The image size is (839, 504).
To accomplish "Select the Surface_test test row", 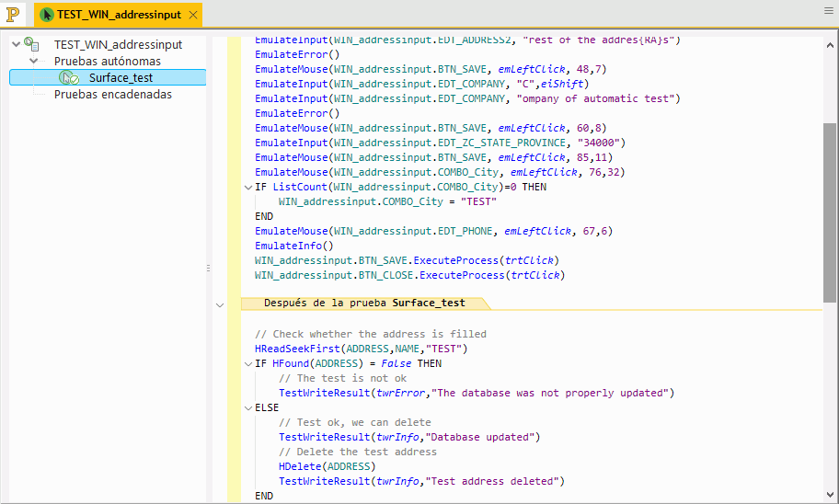I will tap(108, 77).
